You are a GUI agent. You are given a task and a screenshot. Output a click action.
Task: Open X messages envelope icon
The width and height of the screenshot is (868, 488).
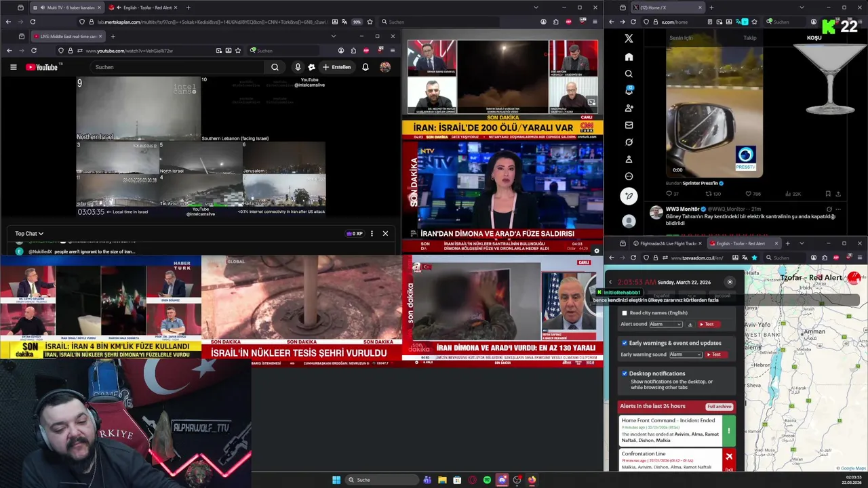629,125
